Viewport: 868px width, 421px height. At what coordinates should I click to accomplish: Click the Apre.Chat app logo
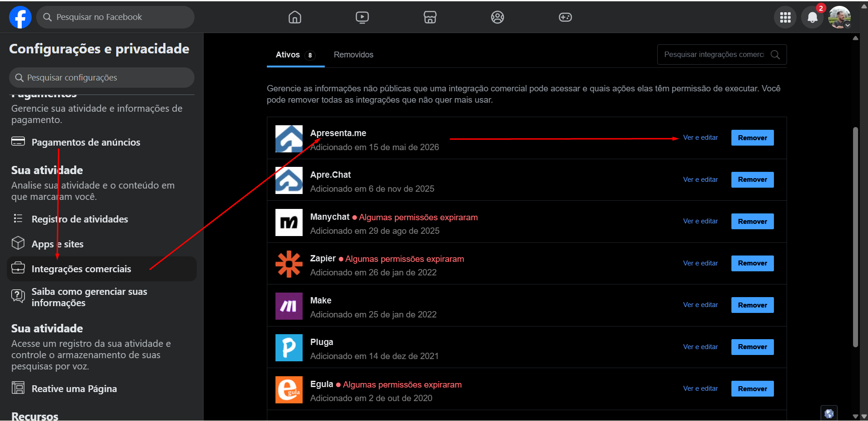(x=289, y=180)
